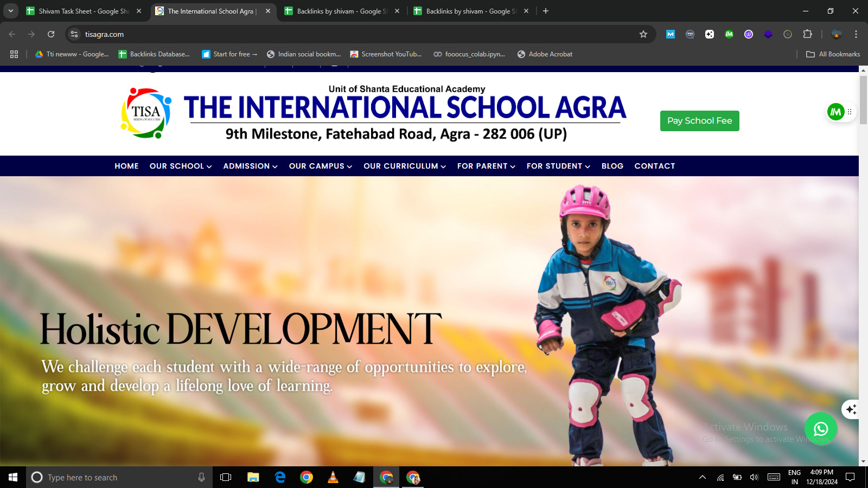Click the Pay School Fee button
This screenshot has width=868, height=488.
(699, 121)
